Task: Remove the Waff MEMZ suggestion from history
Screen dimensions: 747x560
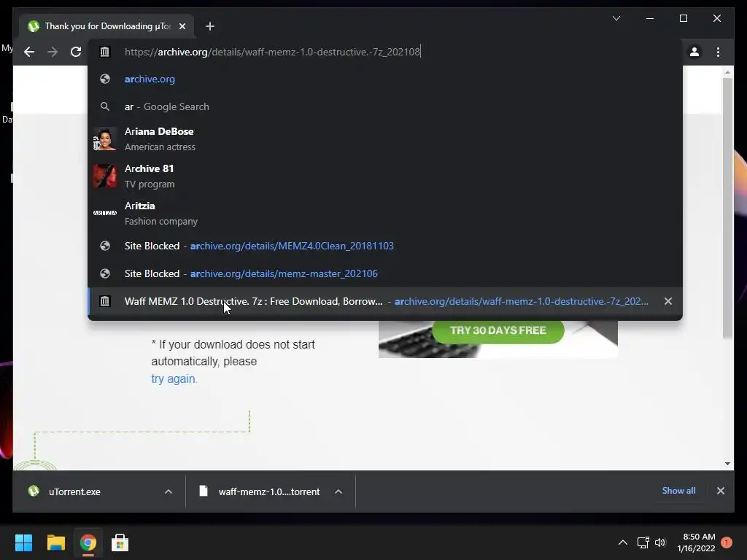Action: (668, 301)
